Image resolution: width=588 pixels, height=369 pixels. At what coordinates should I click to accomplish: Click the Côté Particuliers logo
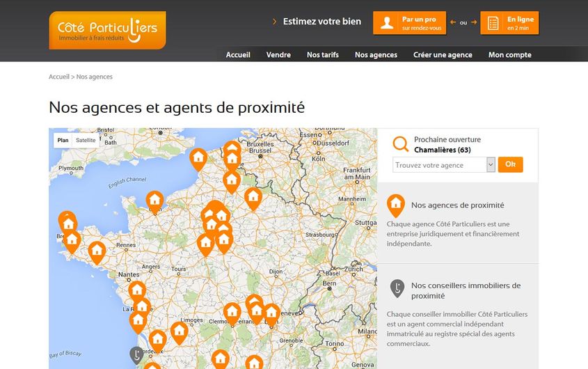[x=108, y=30]
